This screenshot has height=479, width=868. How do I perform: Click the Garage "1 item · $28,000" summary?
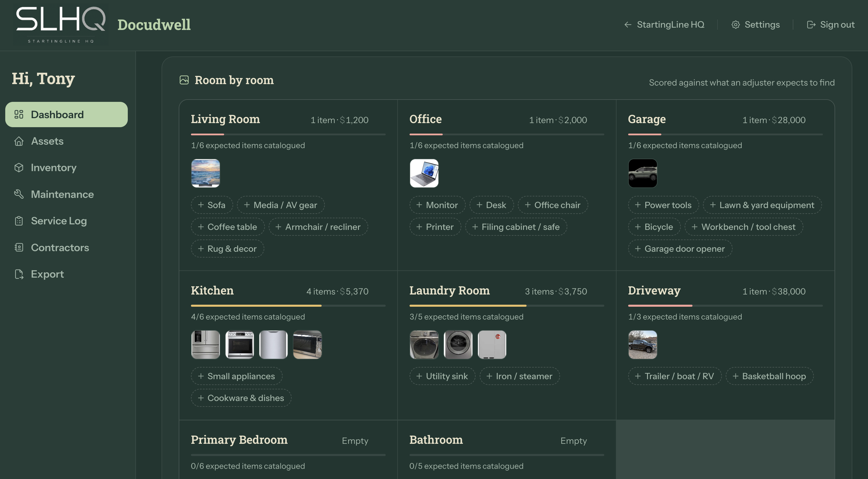[x=774, y=120]
